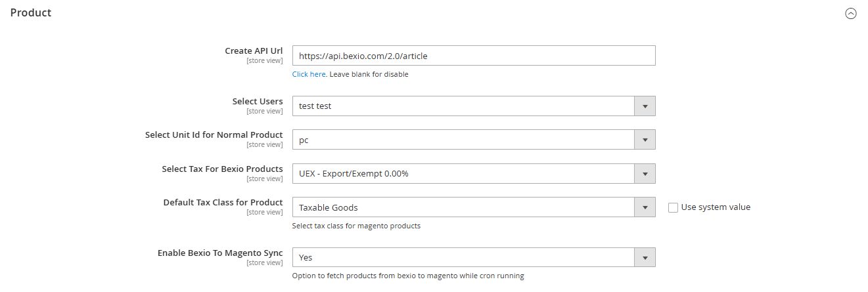Viewport: 868px width, 292px height.
Task: Click the Create API Url input field
Action: pyautogui.click(x=473, y=56)
